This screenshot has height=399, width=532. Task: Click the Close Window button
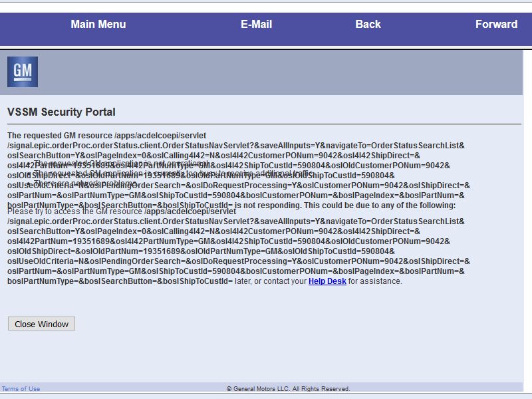pos(41,324)
